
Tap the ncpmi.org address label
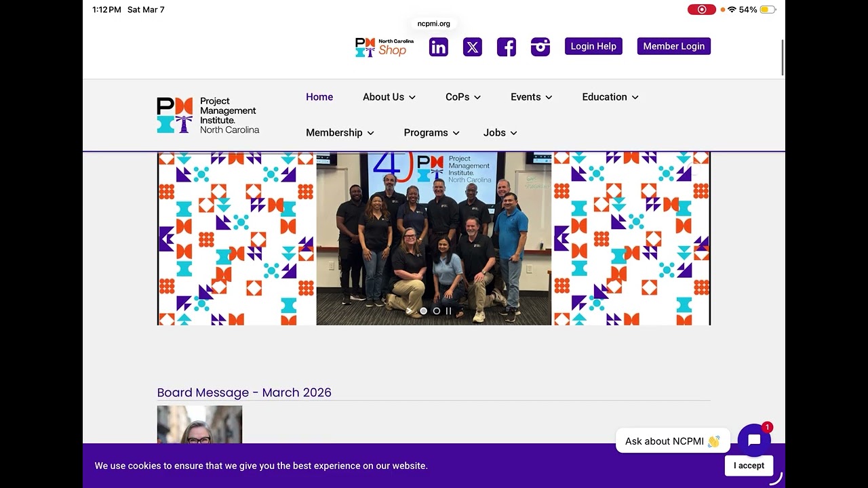[434, 24]
